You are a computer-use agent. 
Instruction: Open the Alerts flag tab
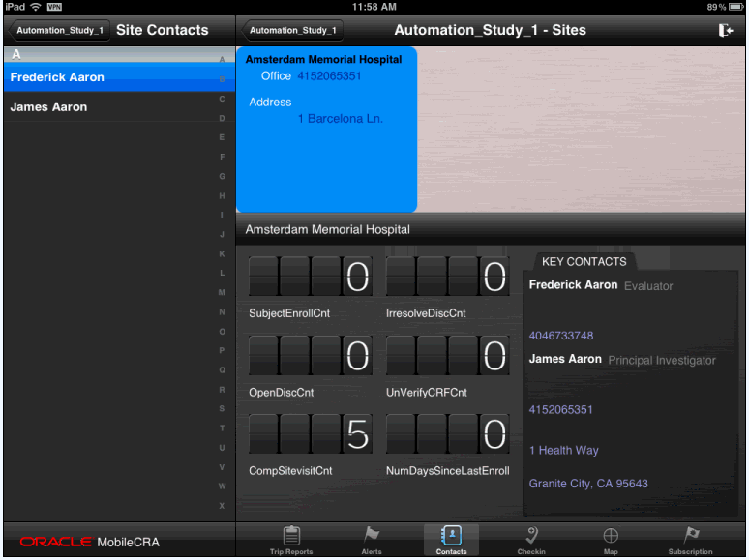click(x=372, y=541)
